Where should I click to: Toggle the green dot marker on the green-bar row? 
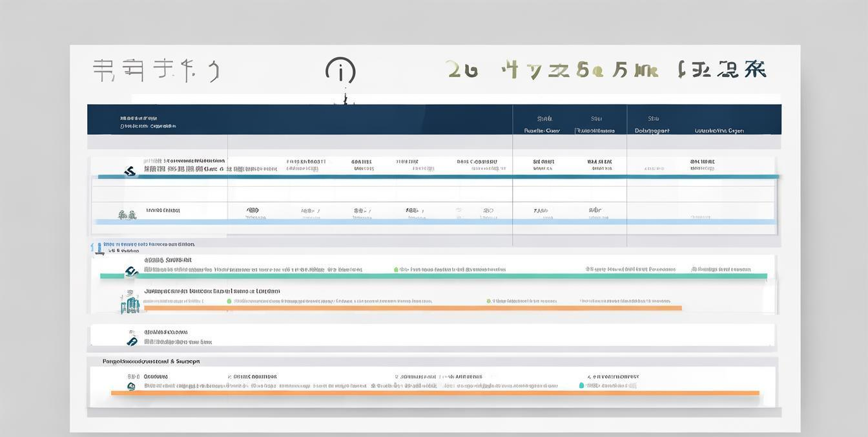coord(396,270)
